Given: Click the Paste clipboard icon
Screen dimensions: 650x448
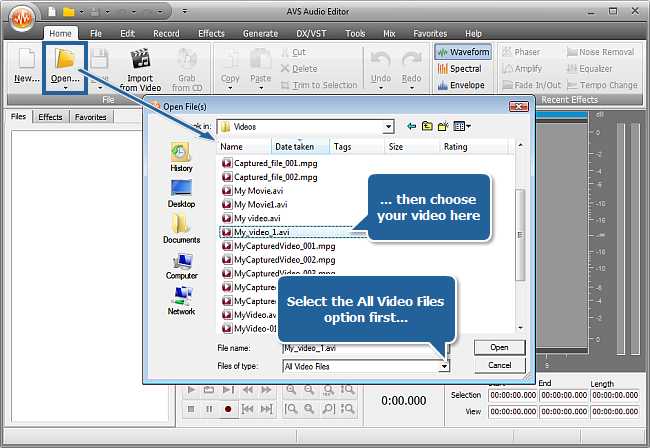Looking at the screenshot, I should [261, 61].
